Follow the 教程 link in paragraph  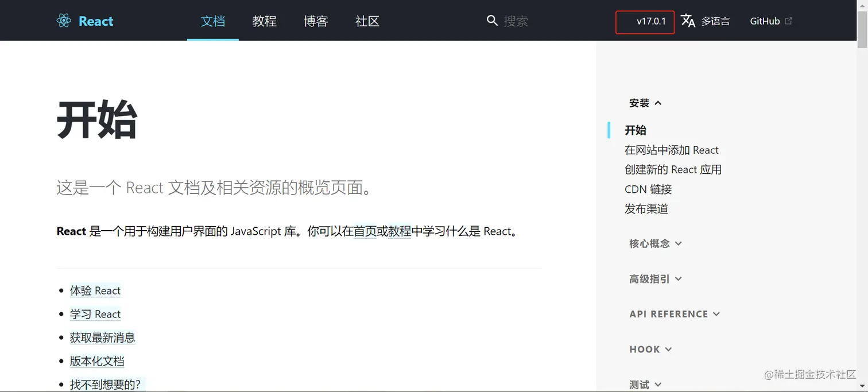[x=400, y=232]
